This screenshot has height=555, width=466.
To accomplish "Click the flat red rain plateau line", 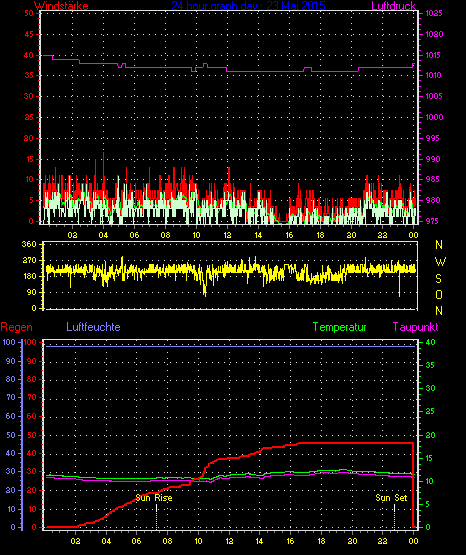I will click(356, 443).
